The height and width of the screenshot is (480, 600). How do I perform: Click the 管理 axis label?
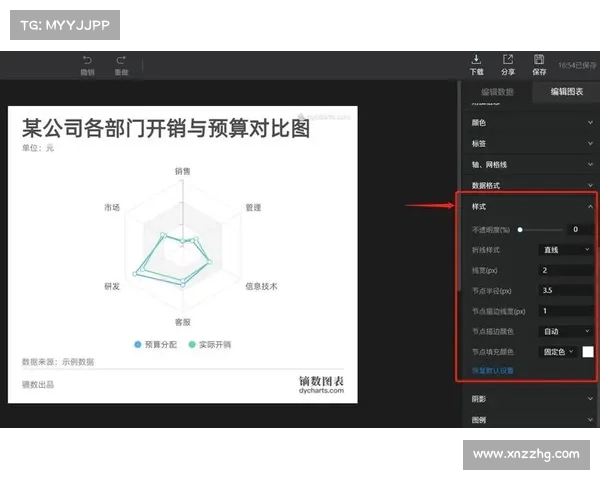coord(253,207)
